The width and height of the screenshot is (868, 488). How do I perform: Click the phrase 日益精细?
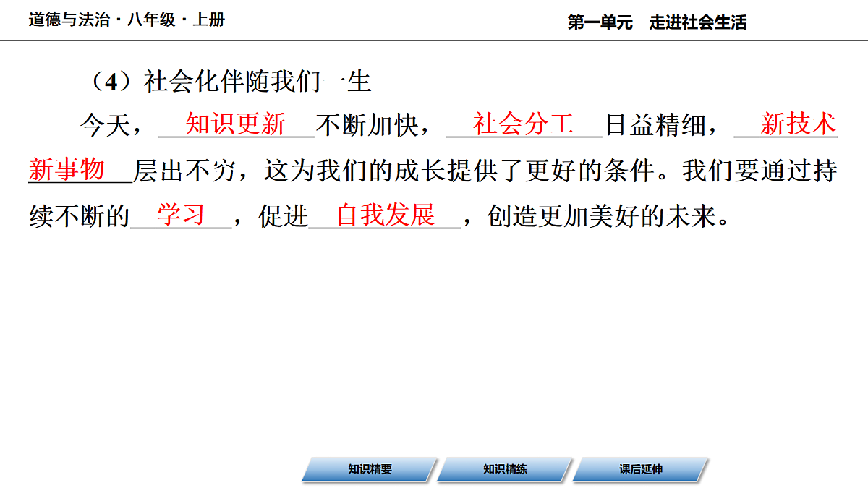[x=655, y=126]
